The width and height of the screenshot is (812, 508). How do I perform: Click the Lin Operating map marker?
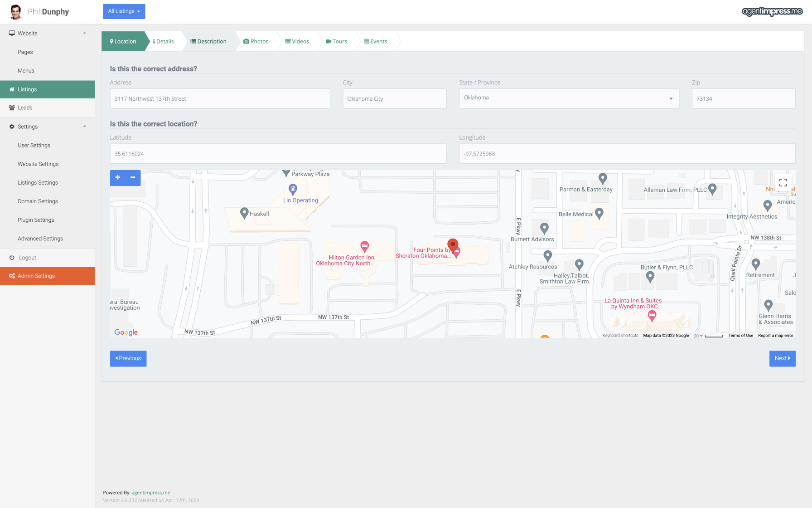(x=293, y=189)
